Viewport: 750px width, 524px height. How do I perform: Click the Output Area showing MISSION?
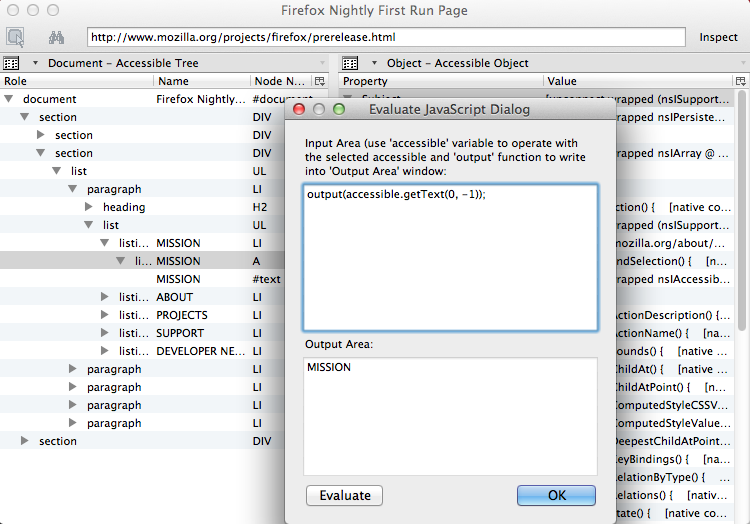(450, 416)
